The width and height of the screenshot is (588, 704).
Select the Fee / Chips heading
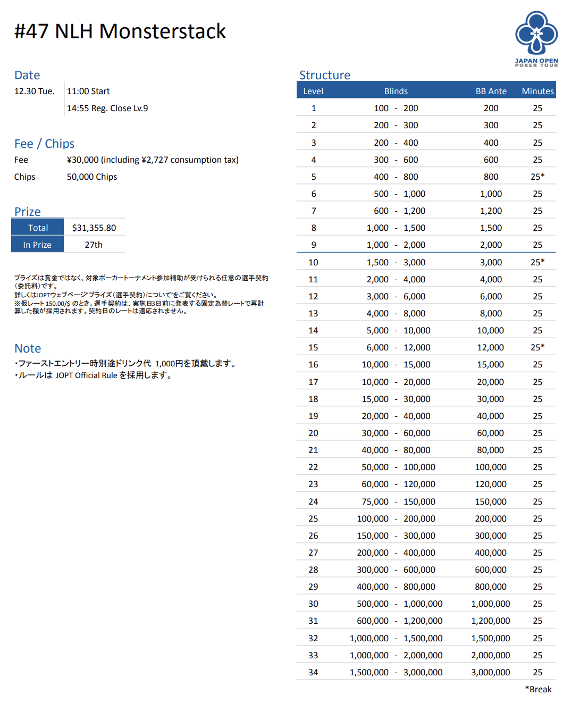pos(44,144)
